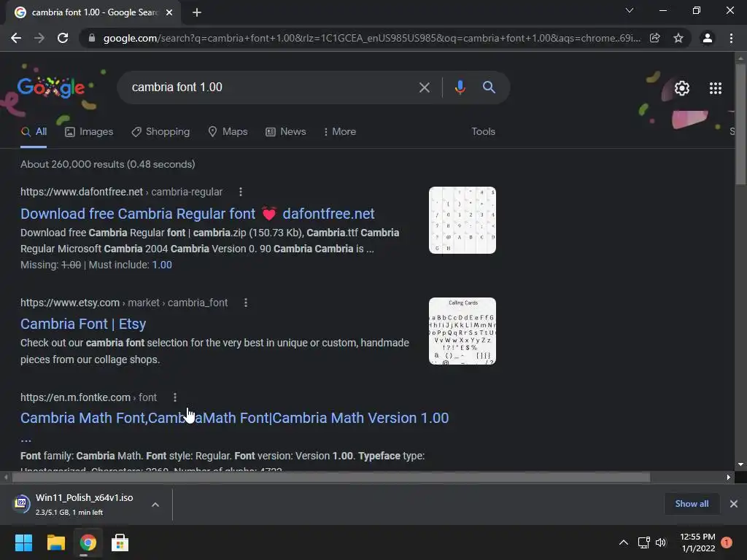The image size is (747, 560).
Task: Expand download options for the ISO file
Action: tap(155, 505)
